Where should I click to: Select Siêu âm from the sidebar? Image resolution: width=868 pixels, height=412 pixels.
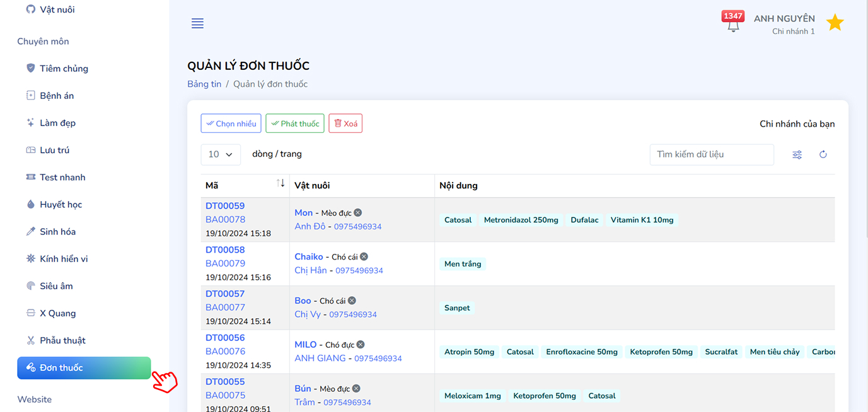(x=56, y=286)
